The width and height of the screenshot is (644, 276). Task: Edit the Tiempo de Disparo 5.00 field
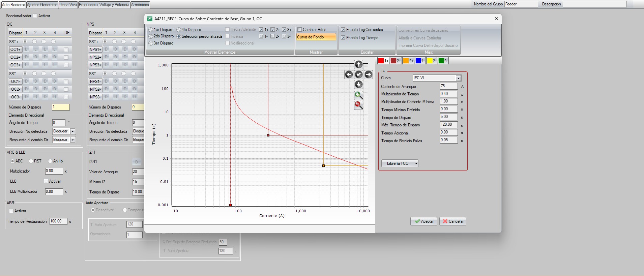[x=449, y=117]
